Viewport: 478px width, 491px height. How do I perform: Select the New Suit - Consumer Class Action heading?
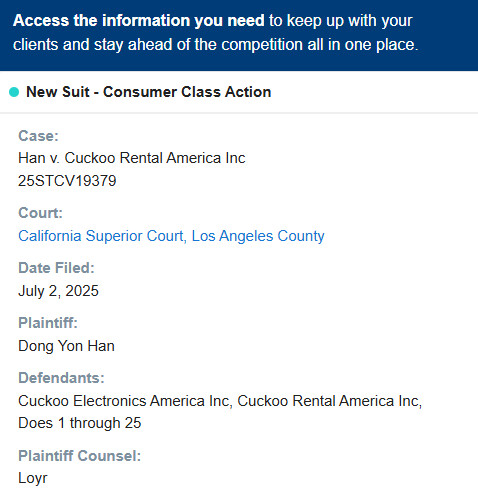tap(149, 92)
